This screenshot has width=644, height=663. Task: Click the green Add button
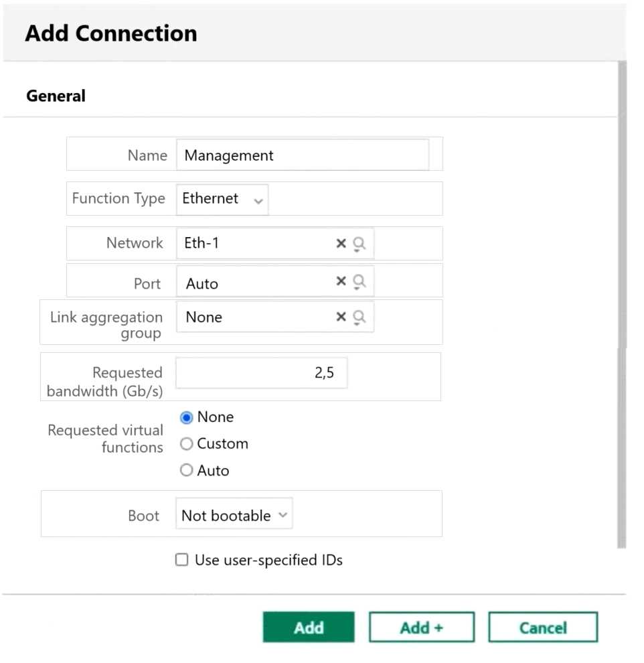(x=309, y=627)
